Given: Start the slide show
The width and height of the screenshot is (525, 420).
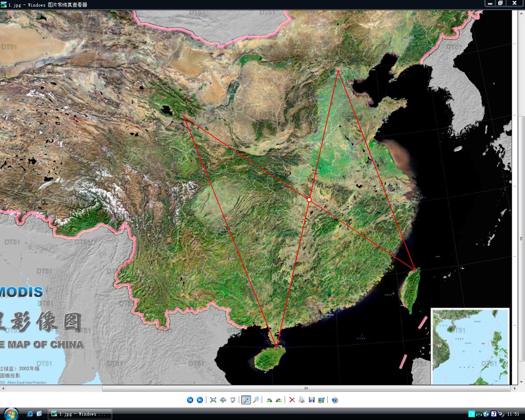Looking at the screenshot, I should (233, 400).
